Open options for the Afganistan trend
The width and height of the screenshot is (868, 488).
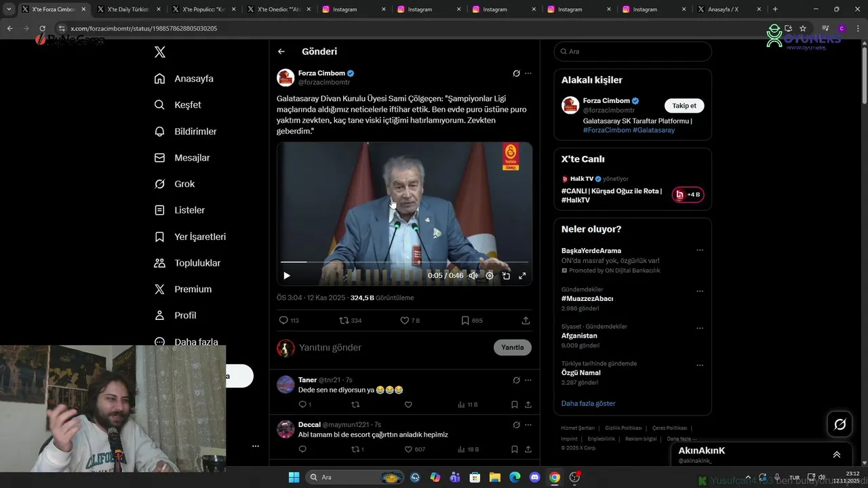tap(700, 328)
